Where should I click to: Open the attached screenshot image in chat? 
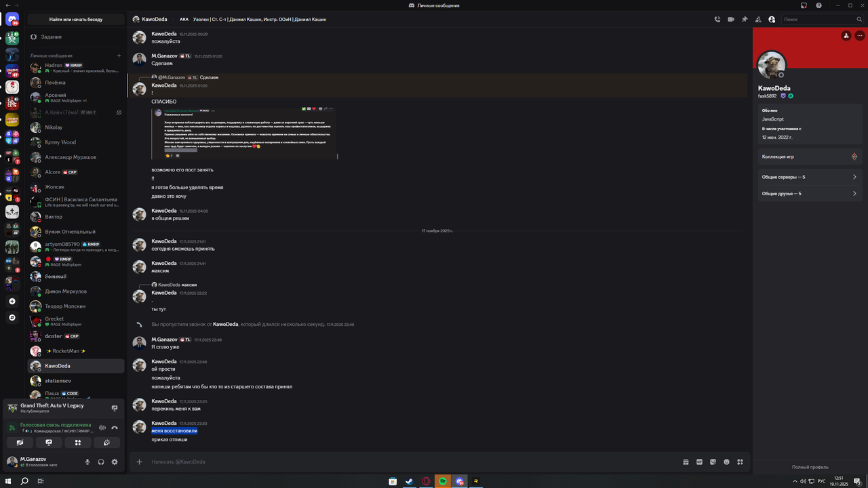coord(244,133)
